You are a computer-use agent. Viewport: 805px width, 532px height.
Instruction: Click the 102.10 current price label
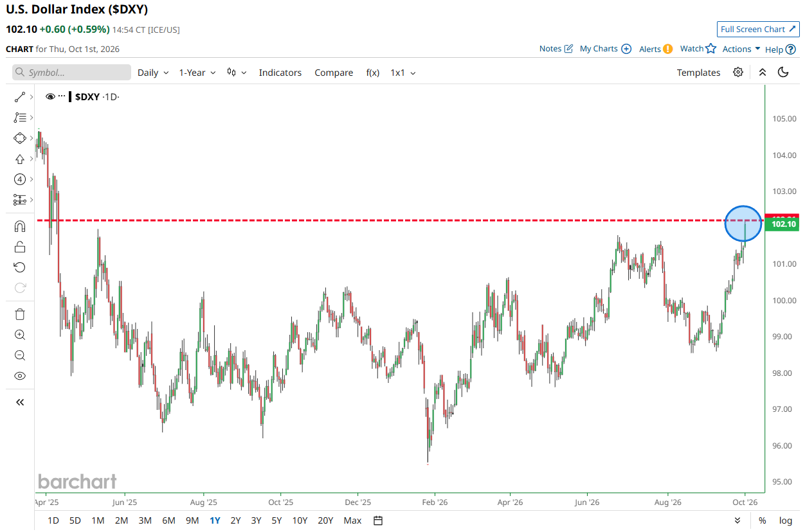(784, 224)
